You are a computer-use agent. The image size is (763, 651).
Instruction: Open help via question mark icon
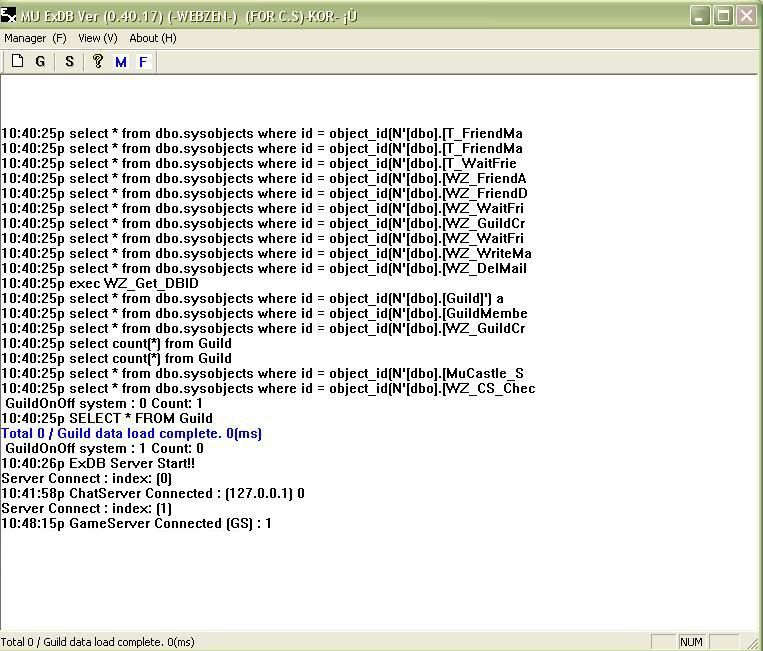click(x=97, y=61)
